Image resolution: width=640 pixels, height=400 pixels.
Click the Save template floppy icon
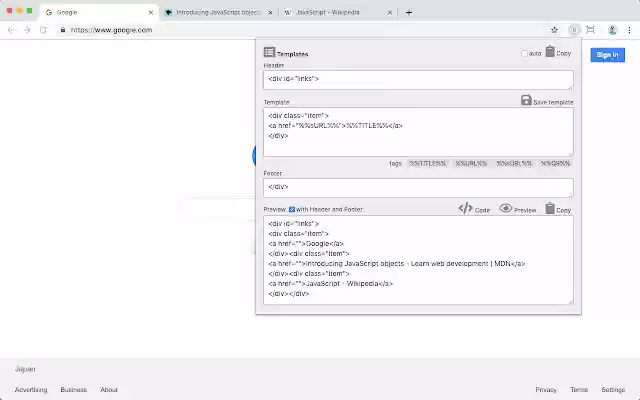pos(526,100)
